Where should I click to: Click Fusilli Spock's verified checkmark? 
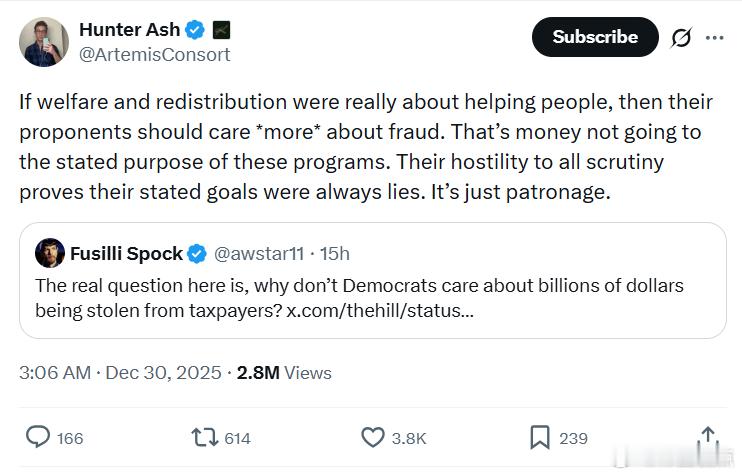click(198, 254)
